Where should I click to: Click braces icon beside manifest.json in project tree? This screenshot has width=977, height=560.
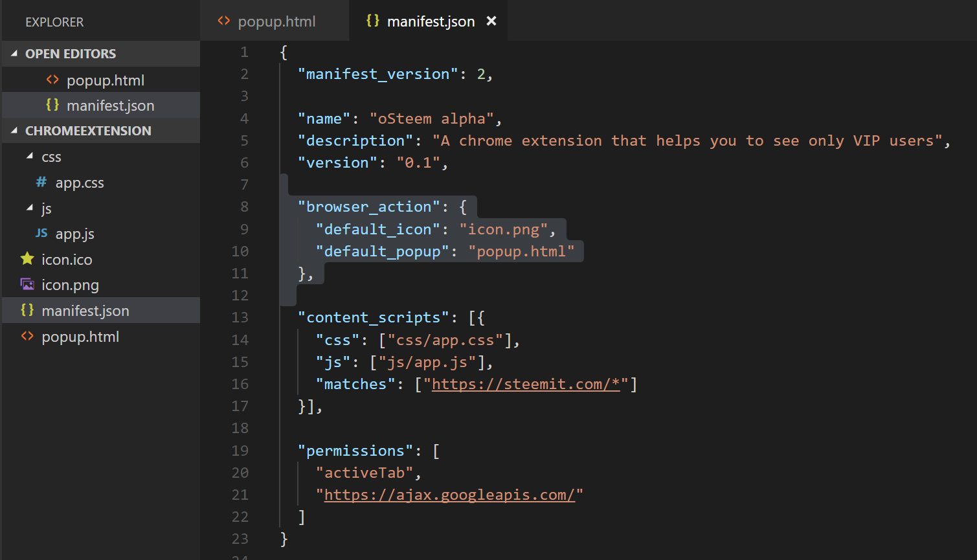click(x=27, y=310)
